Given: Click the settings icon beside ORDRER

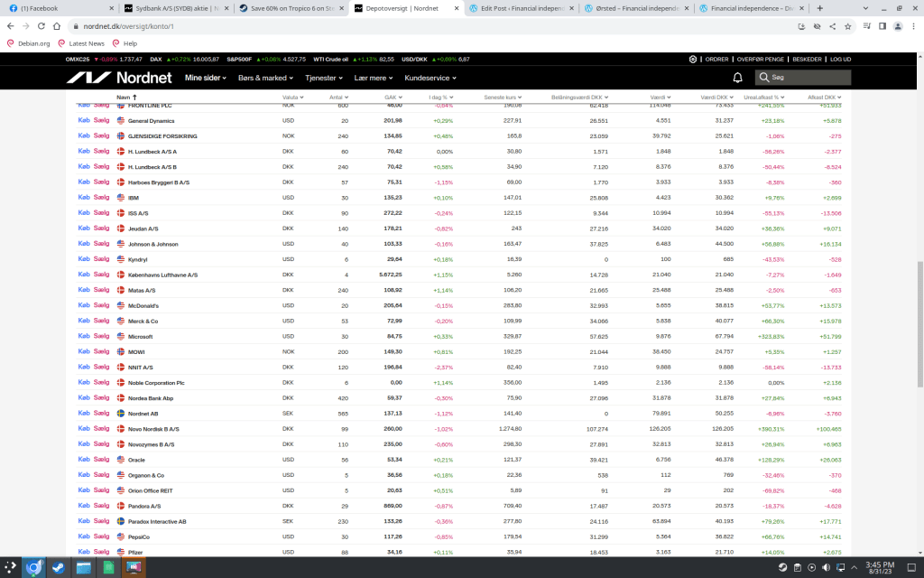Looking at the screenshot, I should pyautogui.click(x=693, y=59).
